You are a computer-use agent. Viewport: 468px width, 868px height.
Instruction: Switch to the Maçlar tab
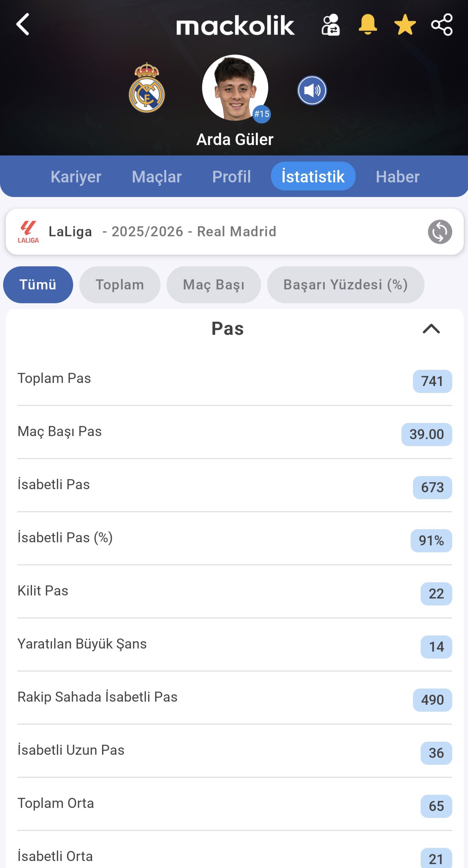(157, 177)
